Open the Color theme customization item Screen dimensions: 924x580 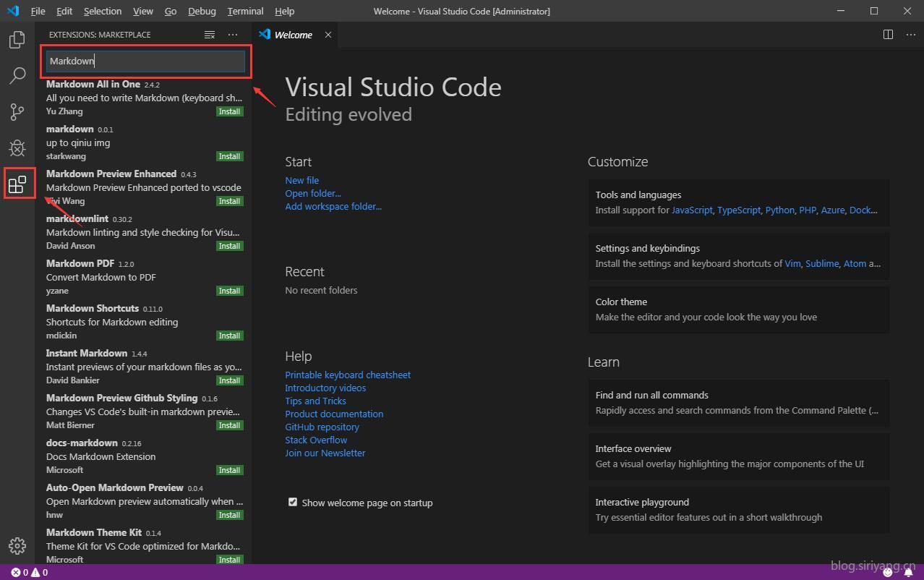[x=738, y=310]
